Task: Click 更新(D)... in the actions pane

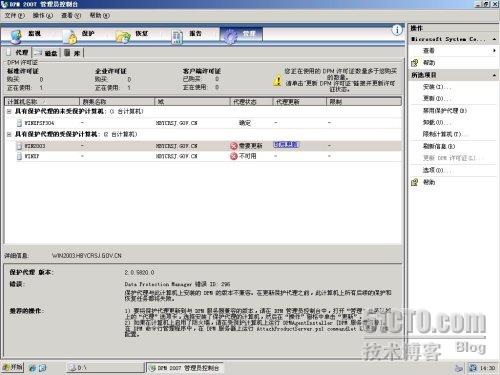Action: click(x=437, y=99)
